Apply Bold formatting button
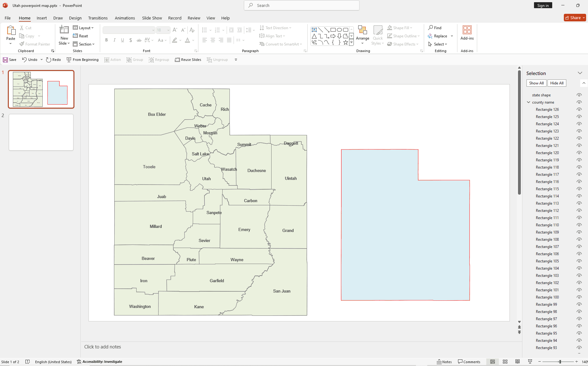The height and width of the screenshot is (366, 588). click(x=106, y=40)
